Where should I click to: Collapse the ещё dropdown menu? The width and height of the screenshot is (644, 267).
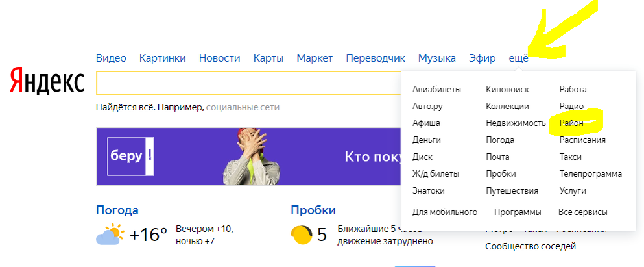tap(518, 58)
